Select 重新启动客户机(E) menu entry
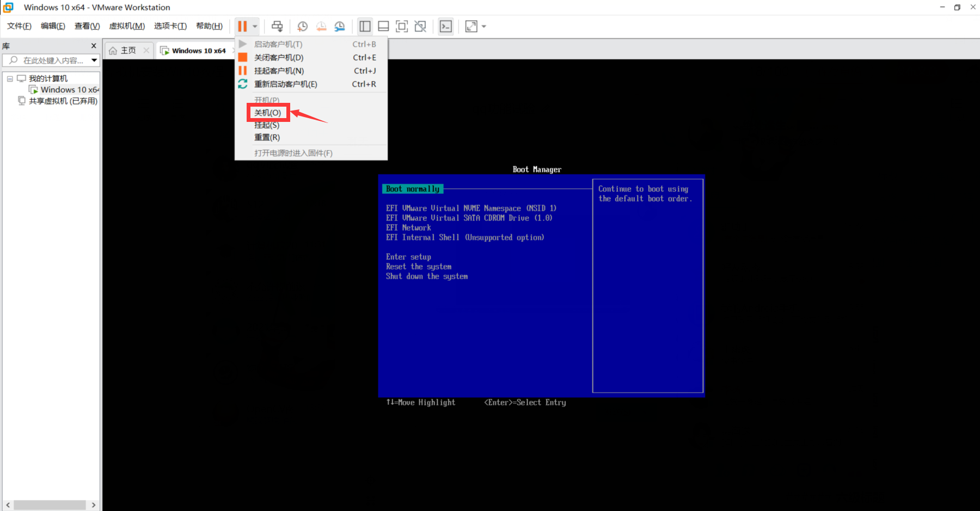Screen dimensions: 980x511 (x=311, y=84)
